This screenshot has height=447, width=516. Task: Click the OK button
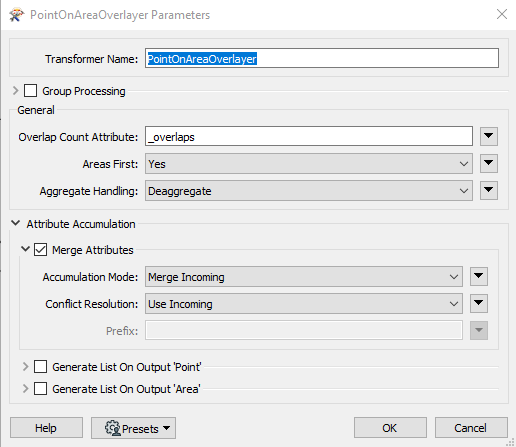[390, 428]
